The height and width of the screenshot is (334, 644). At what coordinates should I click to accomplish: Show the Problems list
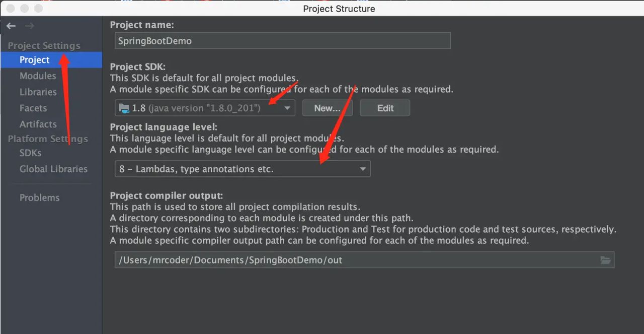pyautogui.click(x=39, y=198)
